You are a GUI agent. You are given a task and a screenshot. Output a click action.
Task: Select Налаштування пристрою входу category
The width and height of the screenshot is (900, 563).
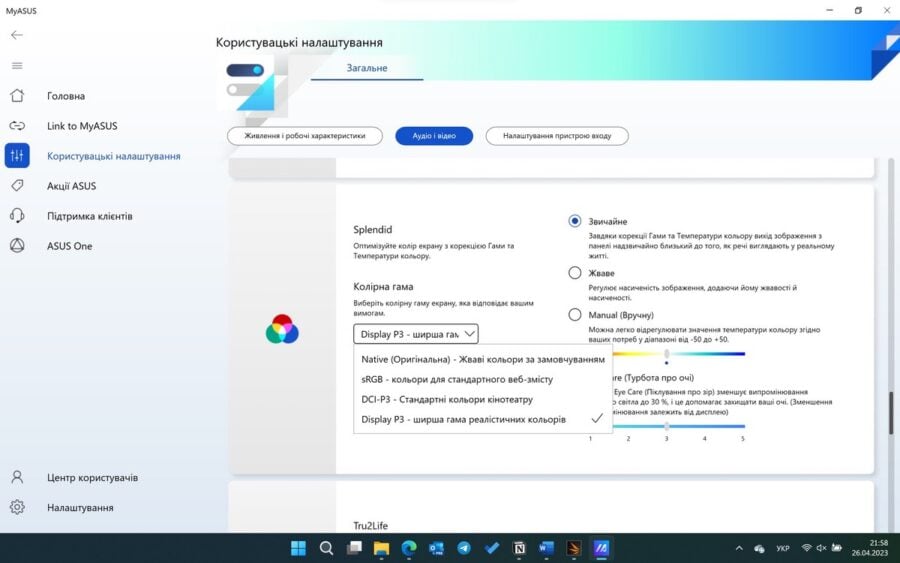click(557, 136)
